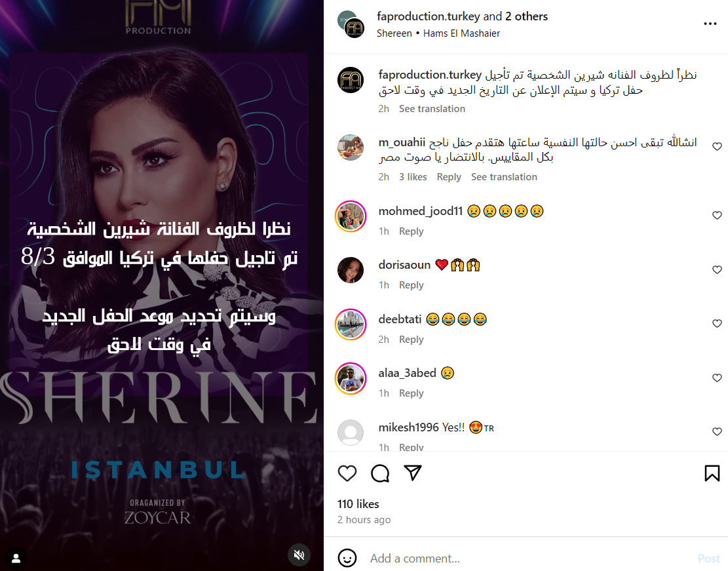Unmute the video with speaker icon
The height and width of the screenshot is (571, 728).
(299, 555)
